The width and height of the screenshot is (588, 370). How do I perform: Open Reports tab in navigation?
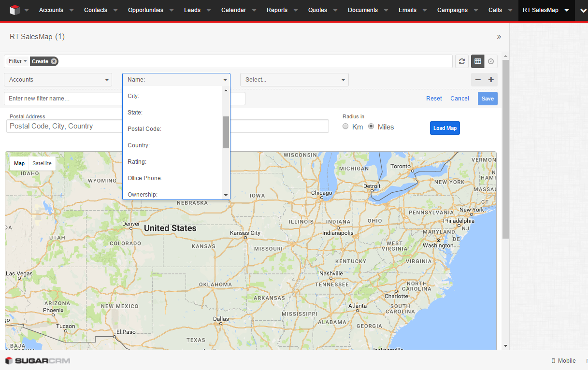[277, 10]
